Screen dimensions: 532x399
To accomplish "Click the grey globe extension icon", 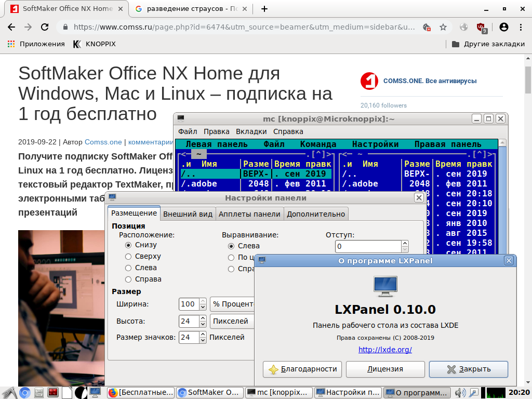I will click(463, 27).
